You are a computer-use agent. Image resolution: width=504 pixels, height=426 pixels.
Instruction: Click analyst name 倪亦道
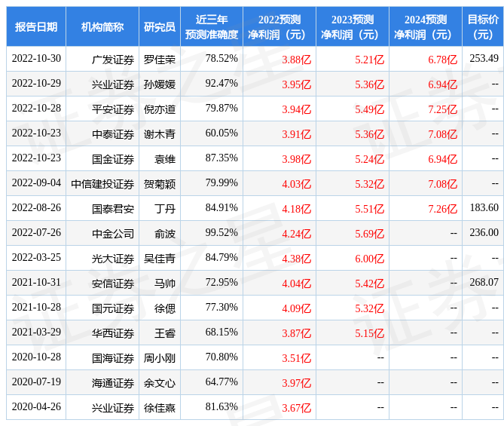pyautogui.click(x=160, y=109)
